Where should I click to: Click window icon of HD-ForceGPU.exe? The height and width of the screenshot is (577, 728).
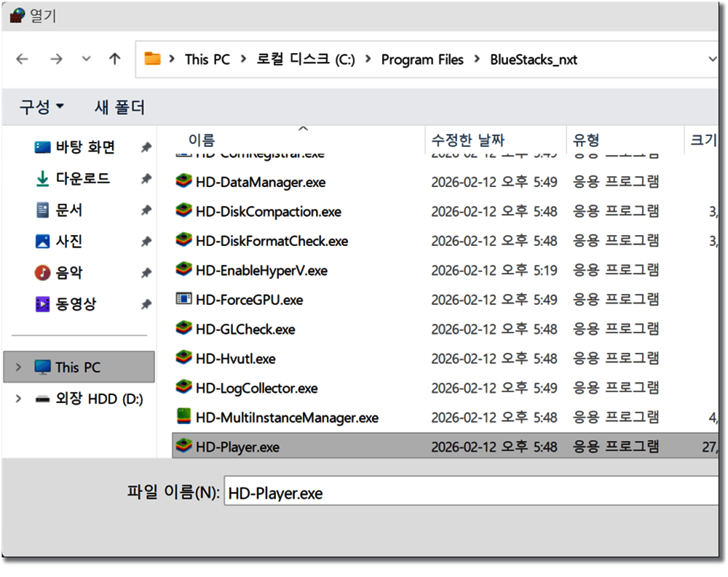click(184, 298)
